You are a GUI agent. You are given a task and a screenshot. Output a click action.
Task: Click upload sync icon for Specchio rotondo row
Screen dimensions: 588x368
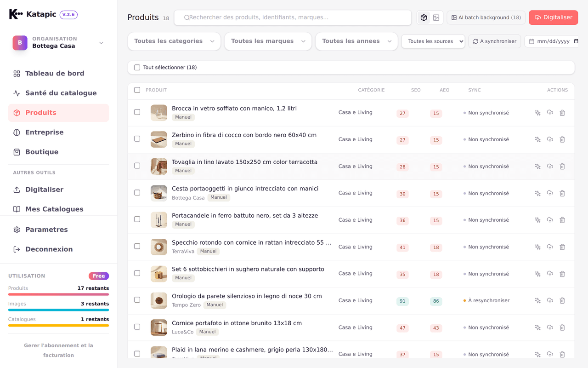pyautogui.click(x=550, y=247)
